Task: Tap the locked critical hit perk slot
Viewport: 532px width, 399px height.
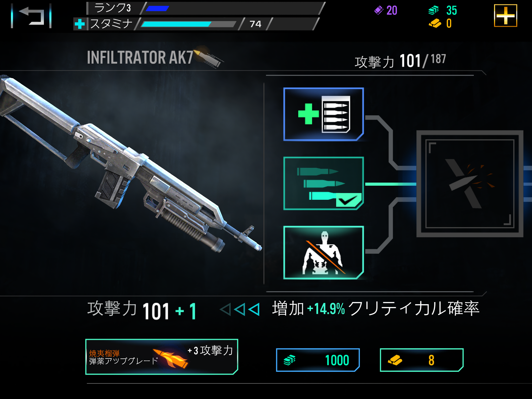Action: (470, 184)
